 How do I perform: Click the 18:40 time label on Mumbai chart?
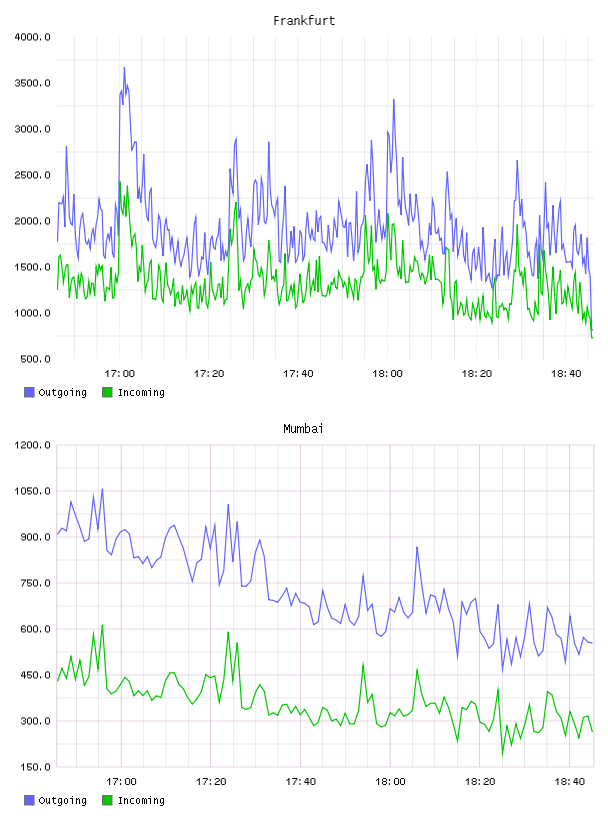(569, 782)
